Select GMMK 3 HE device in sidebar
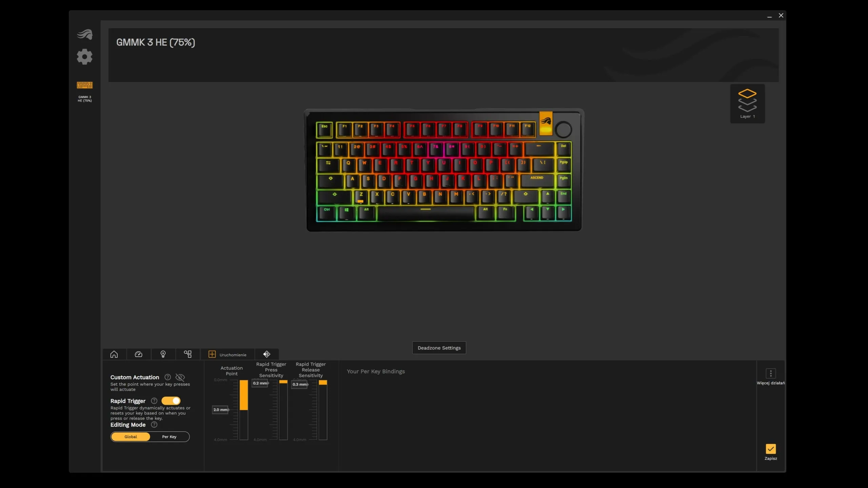The image size is (868, 488). (x=85, y=91)
